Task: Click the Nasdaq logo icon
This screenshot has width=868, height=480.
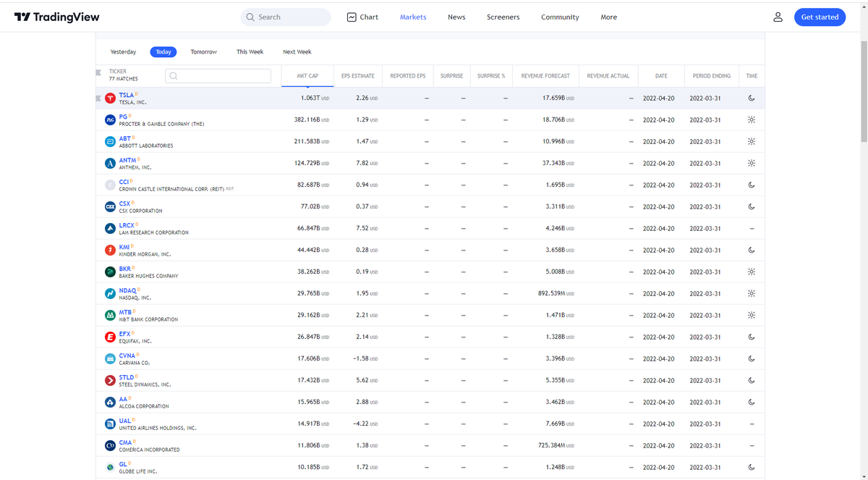Action: 110,293
